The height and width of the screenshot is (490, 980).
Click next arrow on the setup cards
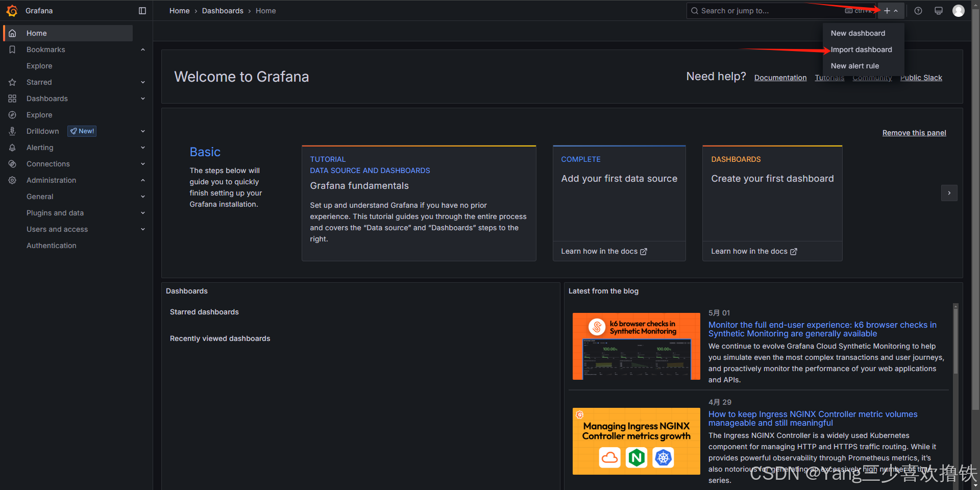coord(949,193)
